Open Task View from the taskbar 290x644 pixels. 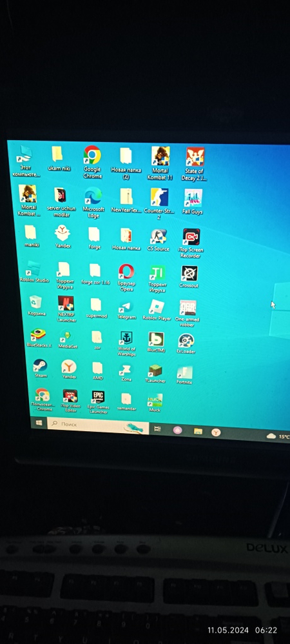click(157, 429)
